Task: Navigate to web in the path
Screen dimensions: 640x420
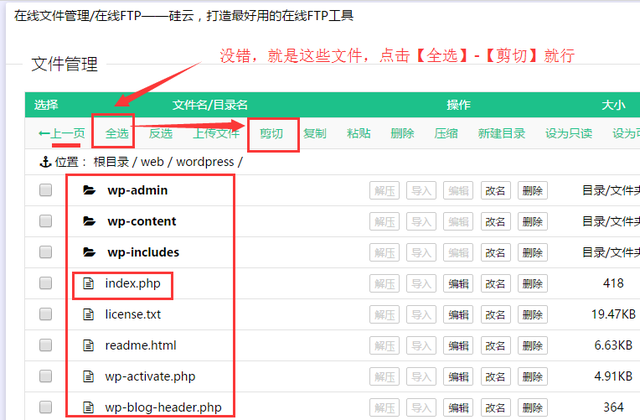Action: click(x=152, y=162)
